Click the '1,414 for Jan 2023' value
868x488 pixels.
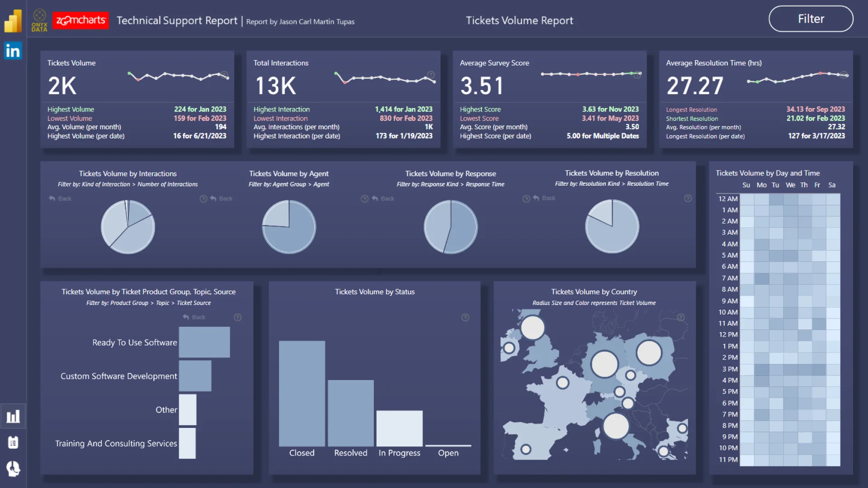point(404,109)
